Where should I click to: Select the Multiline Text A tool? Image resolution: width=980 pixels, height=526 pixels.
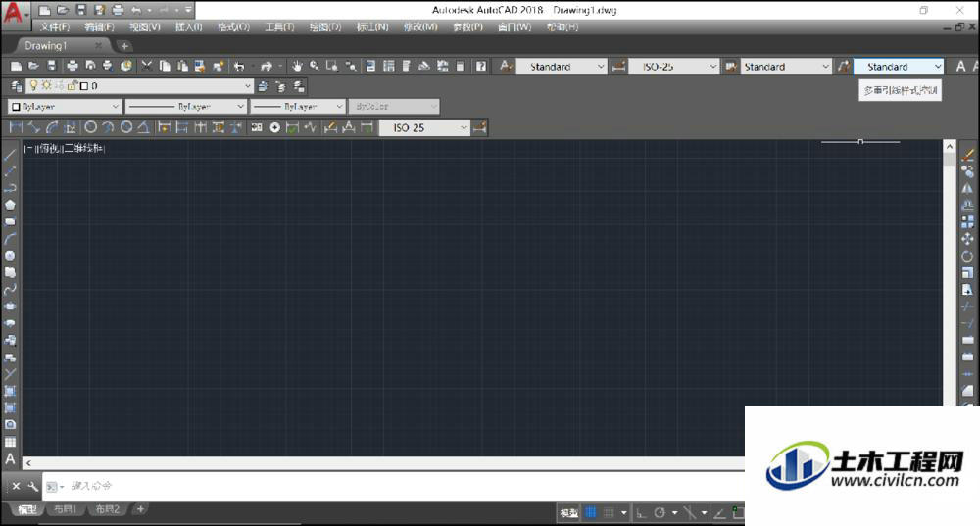coord(10,459)
